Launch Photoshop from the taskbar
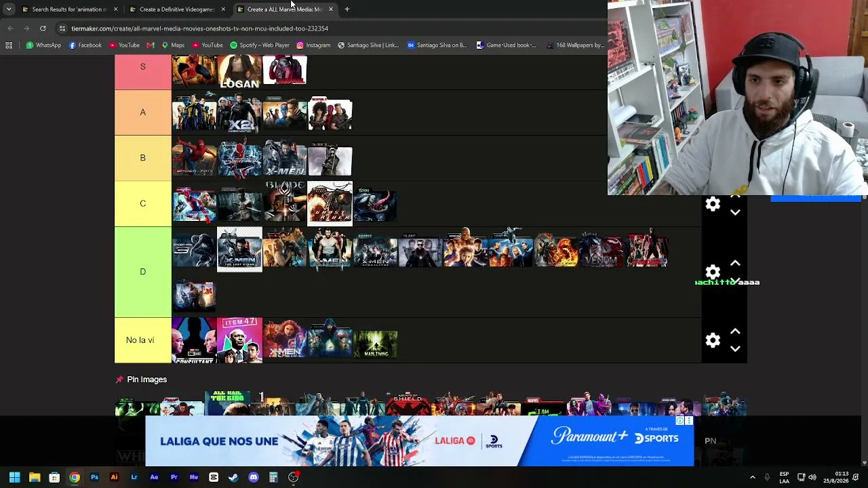The width and height of the screenshot is (868, 488). (x=94, y=477)
